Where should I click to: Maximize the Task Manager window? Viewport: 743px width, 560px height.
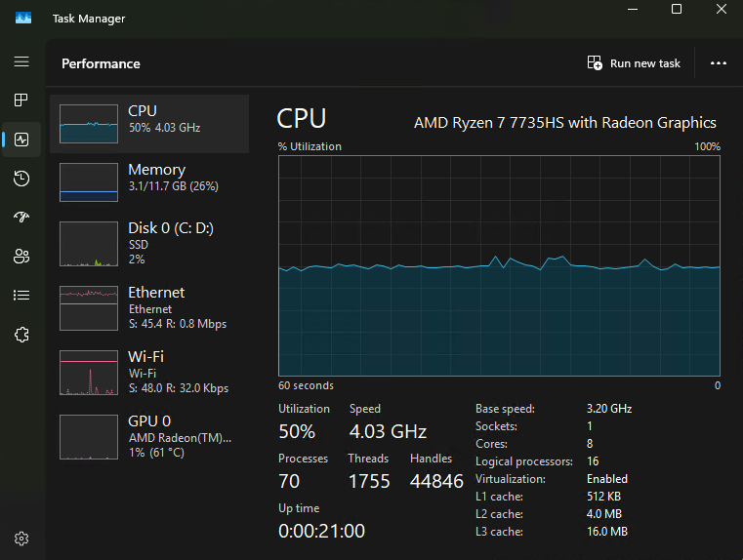point(677,9)
